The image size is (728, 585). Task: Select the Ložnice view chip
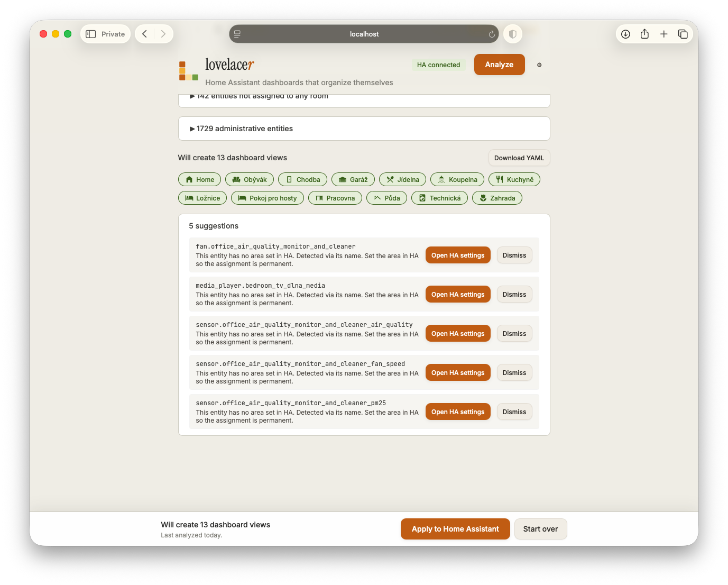pos(202,198)
